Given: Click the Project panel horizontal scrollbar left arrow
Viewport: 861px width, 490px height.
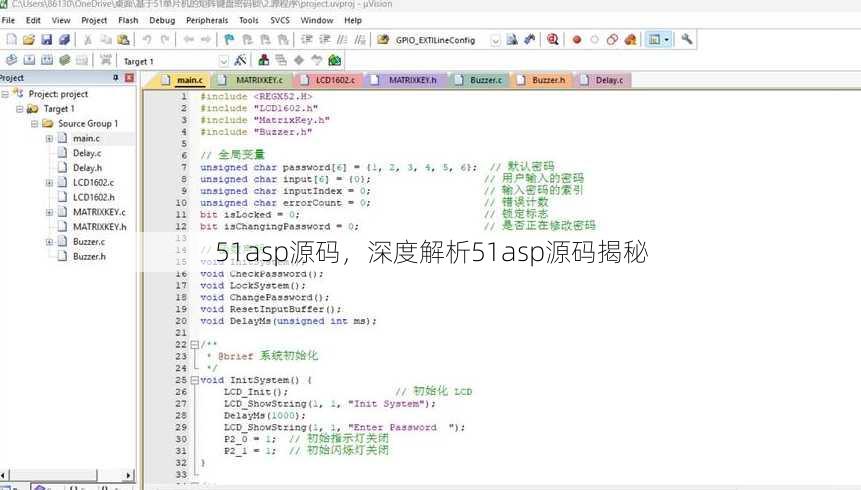Looking at the screenshot, I should pos(4,475).
